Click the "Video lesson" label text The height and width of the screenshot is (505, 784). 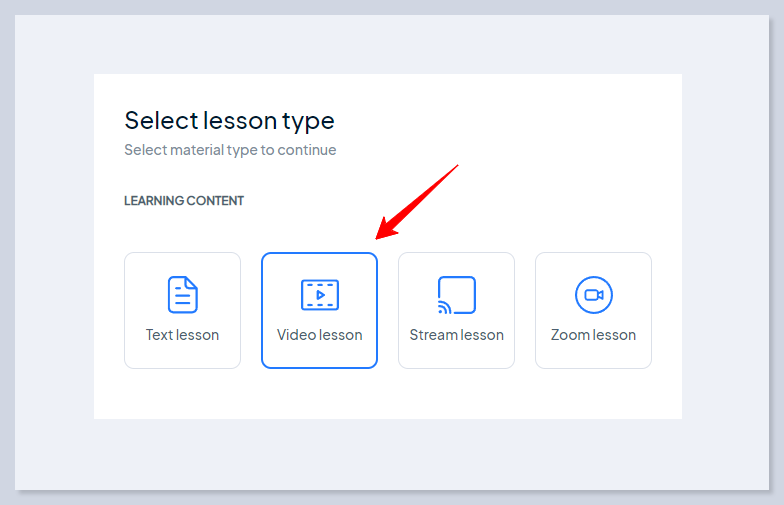(x=320, y=335)
